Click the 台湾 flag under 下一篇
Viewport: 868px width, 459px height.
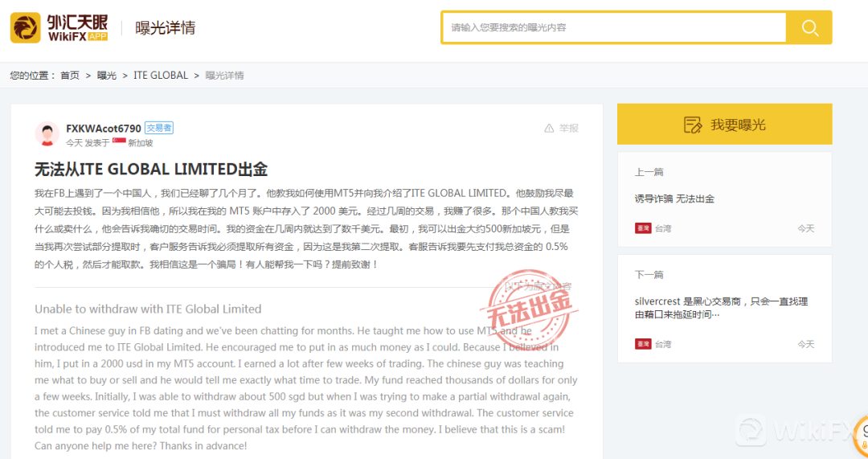tap(643, 344)
